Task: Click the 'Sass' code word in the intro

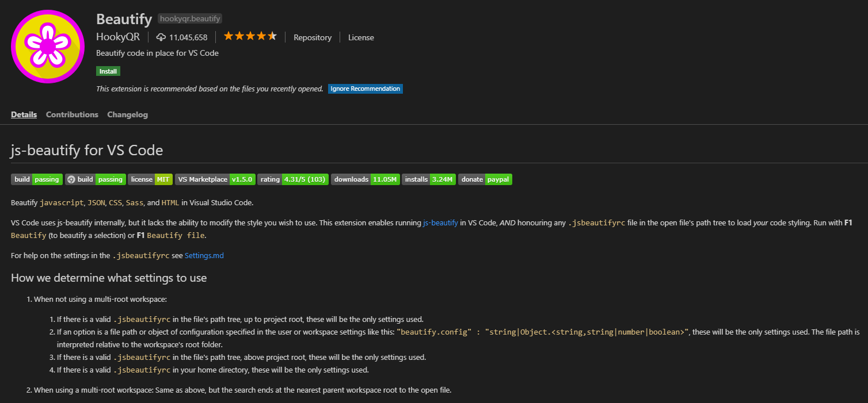Action: click(x=135, y=202)
